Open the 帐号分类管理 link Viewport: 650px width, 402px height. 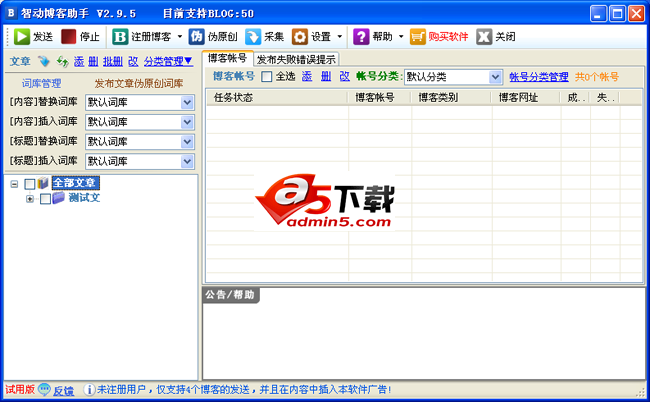tap(539, 77)
